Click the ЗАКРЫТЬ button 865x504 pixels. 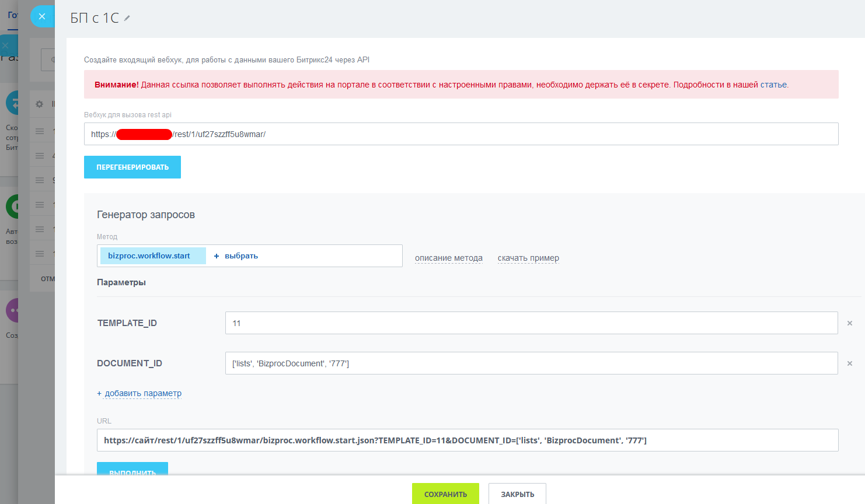[x=517, y=494]
